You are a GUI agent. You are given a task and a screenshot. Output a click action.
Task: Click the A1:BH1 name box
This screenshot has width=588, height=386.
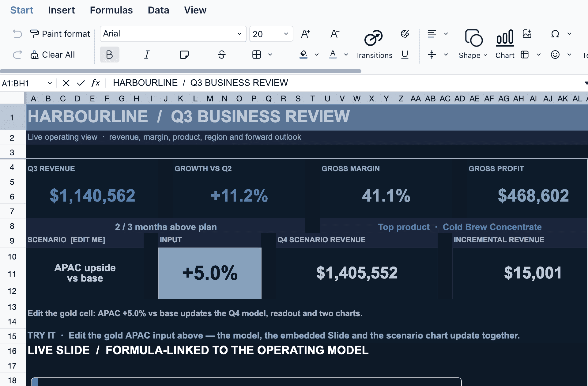coord(27,83)
